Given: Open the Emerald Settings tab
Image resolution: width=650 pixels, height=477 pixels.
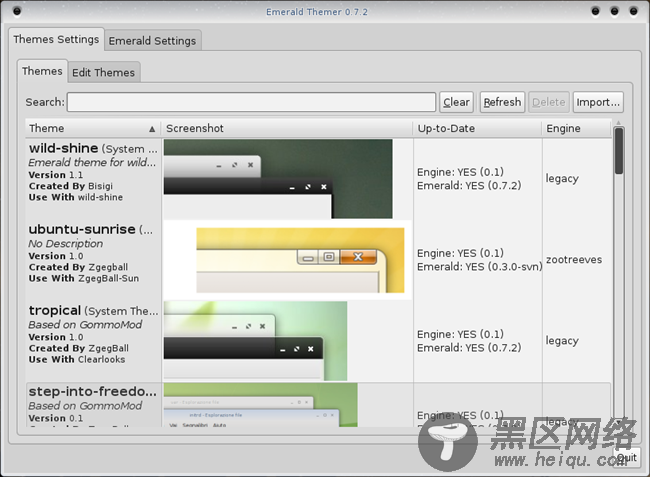Looking at the screenshot, I should pyautogui.click(x=152, y=41).
